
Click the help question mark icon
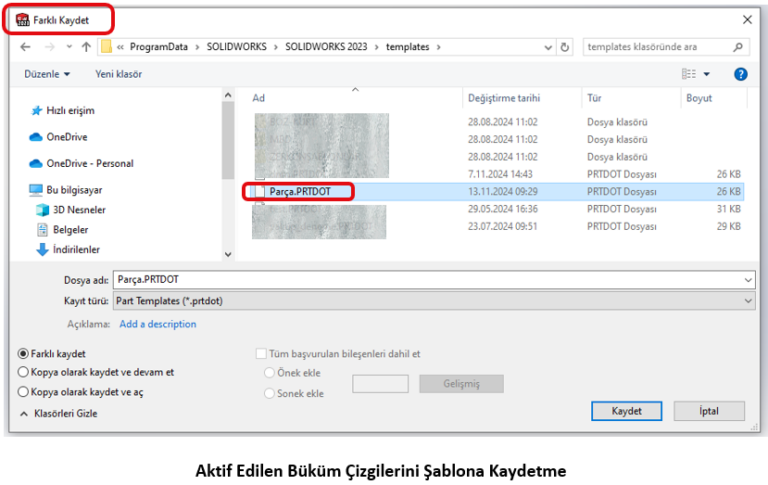pyautogui.click(x=741, y=74)
